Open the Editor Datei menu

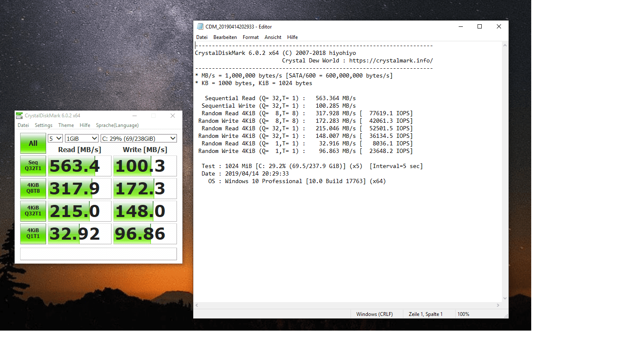click(x=202, y=37)
